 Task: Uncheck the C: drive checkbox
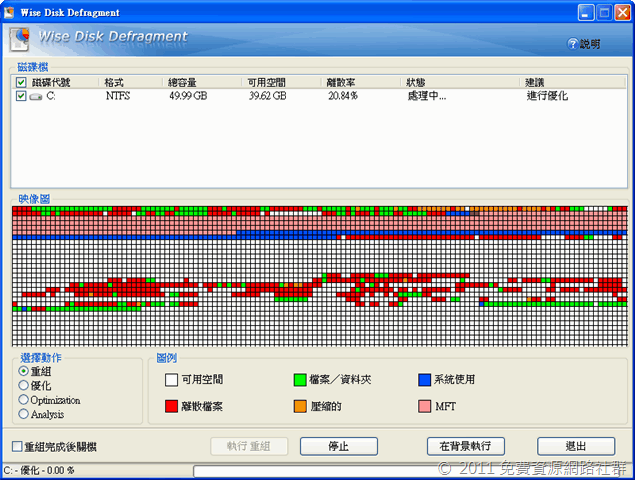21,96
